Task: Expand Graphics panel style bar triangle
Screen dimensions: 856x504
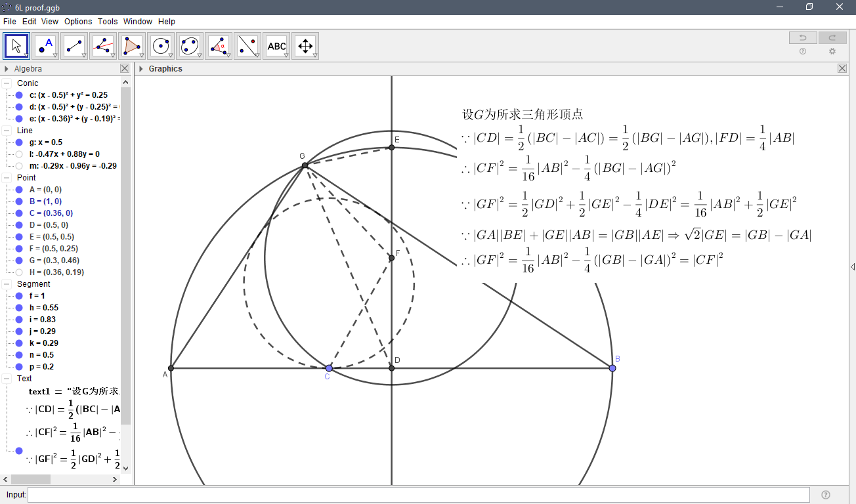Action: (140, 69)
